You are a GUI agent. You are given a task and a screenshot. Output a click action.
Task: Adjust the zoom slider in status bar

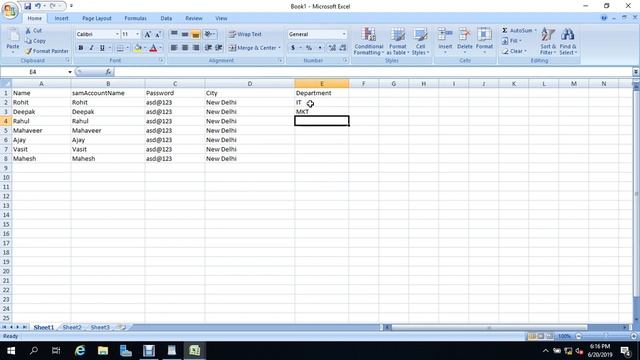(606, 336)
